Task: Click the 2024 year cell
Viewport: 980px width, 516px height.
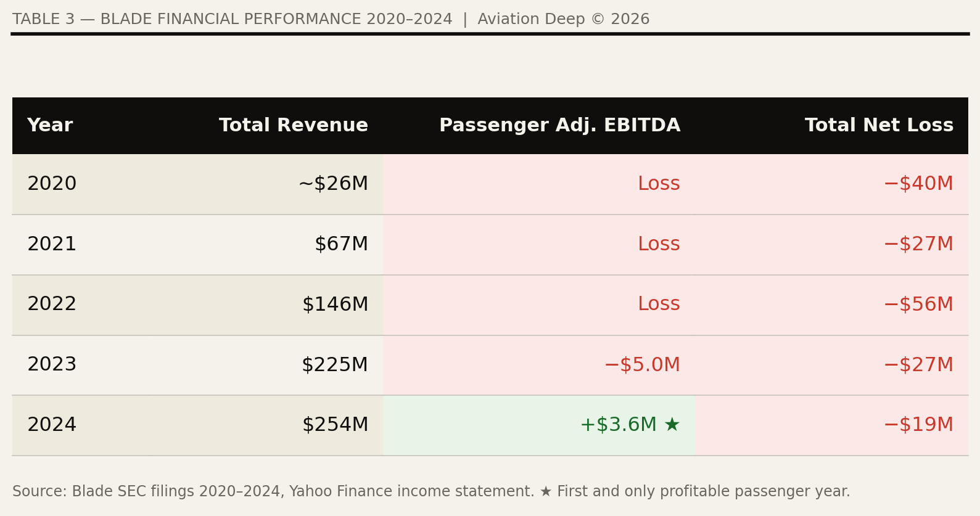Action: (52, 425)
